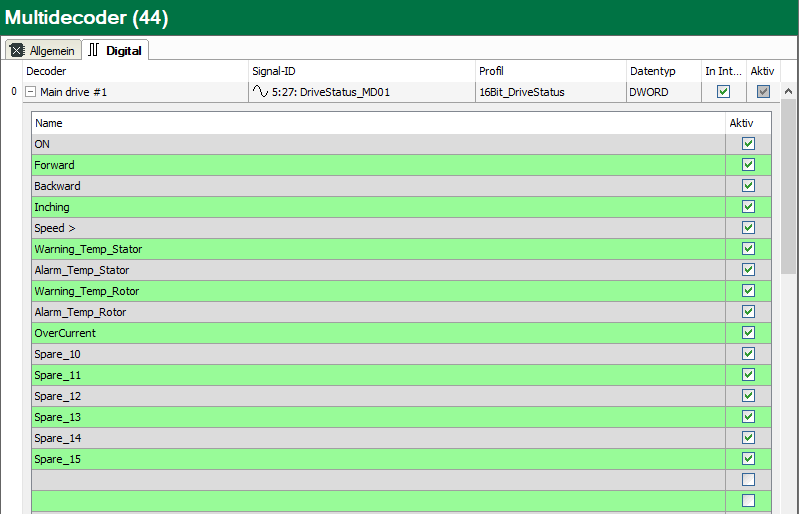
Task: Uncheck Aktiv for Warning_Temp_Stator
Action: (x=748, y=249)
